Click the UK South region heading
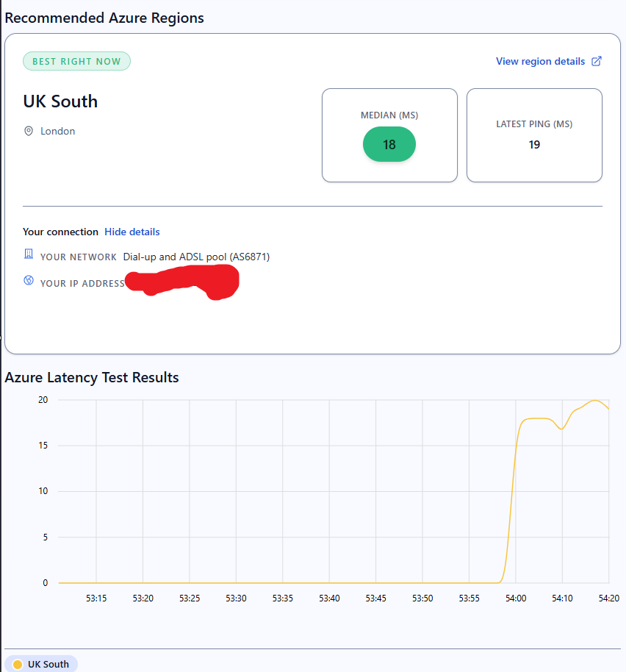 [x=60, y=101]
